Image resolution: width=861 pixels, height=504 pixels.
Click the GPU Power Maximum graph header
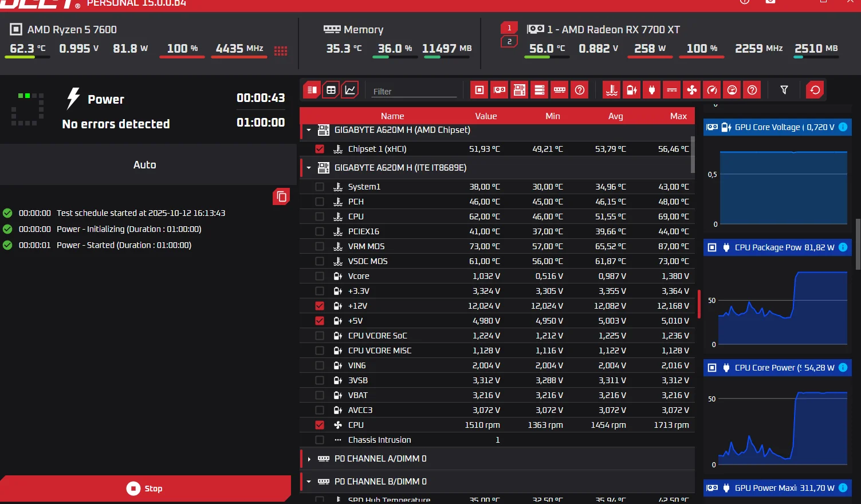click(x=777, y=488)
